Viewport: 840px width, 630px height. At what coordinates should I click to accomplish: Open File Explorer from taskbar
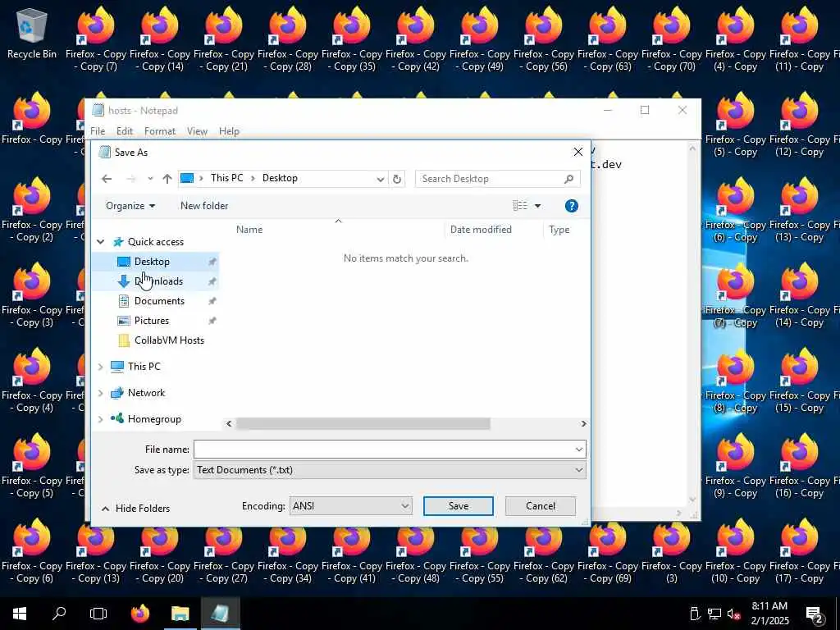[x=180, y=614]
